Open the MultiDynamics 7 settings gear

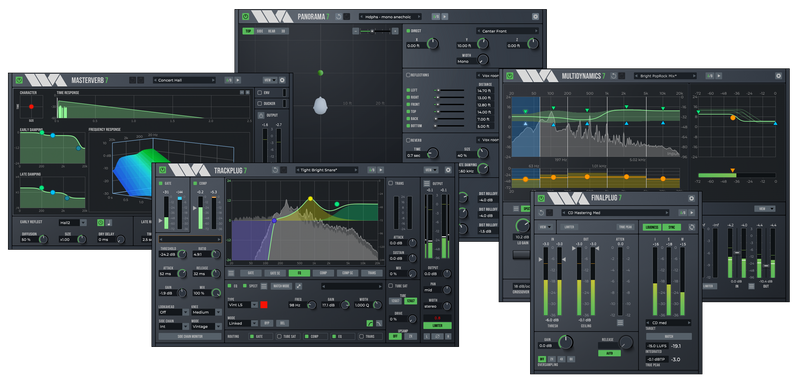tap(779, 75)
